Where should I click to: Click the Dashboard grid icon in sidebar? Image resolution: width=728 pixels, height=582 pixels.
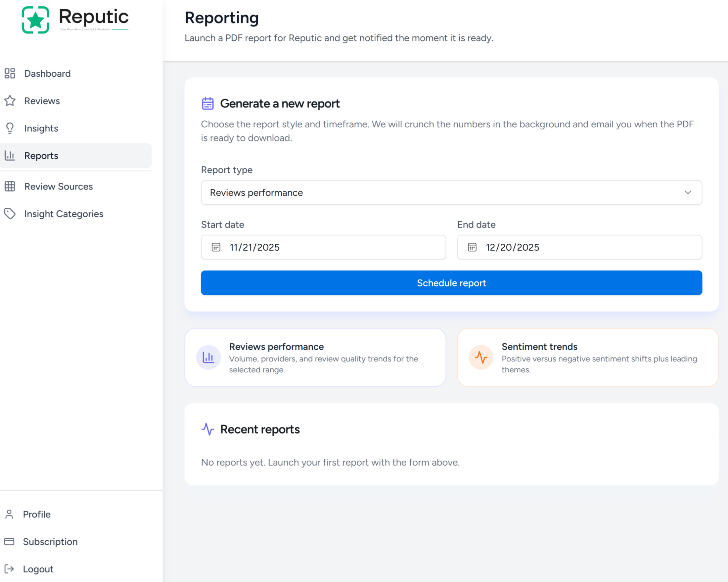coord(10,73)
